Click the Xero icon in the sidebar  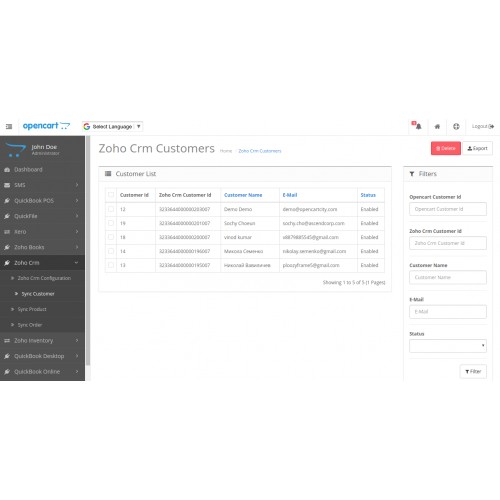(x=7, y=232)
